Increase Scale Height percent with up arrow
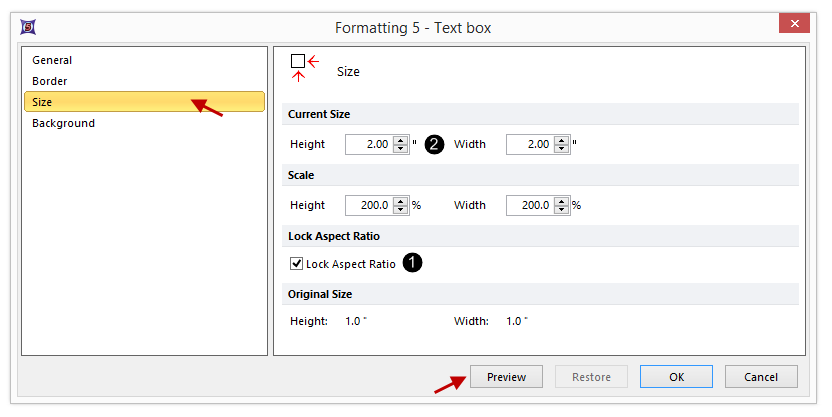The height and width of the screenshot is (417, 832). pos(401,201)
